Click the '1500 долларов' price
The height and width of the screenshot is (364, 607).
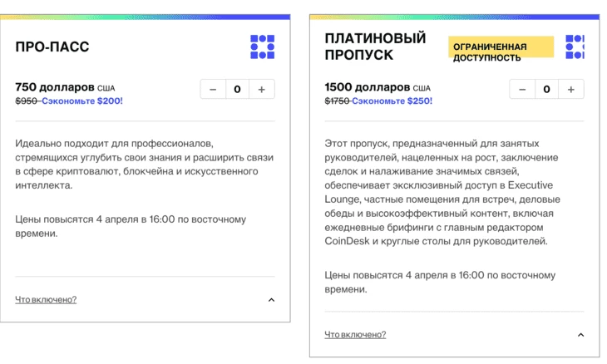pyautogui.click(x=367, y=87)
